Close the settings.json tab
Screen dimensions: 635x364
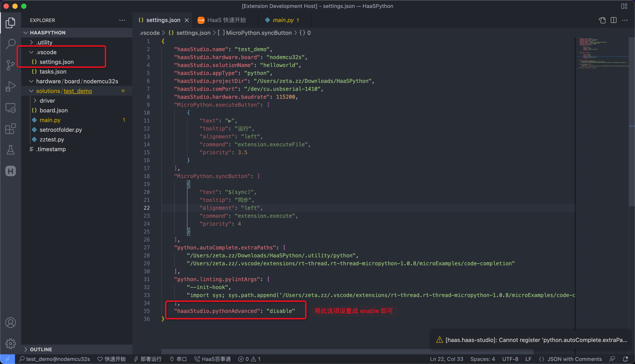pyautogui.click(x=187, y=20)
